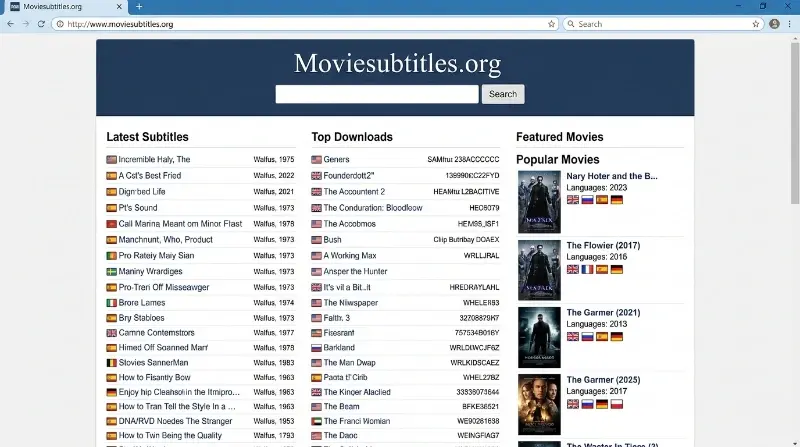Image resolution: width=800 pixels, height=447 pixels.
Task: Click The Garmer (2025) poster thumbnail
Action: (539, 405)
